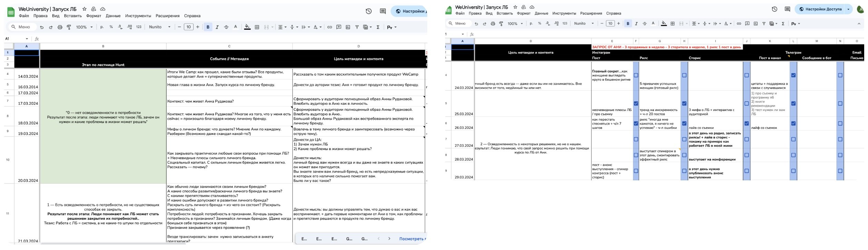
Task: Open the Расширения menu in right window
Action: [591, 13]
